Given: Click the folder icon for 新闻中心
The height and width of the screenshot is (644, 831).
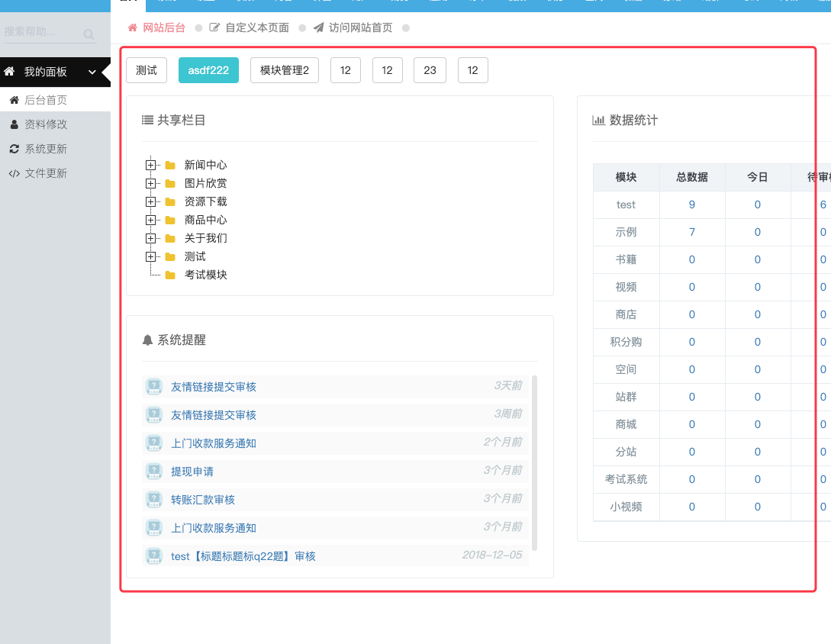Looking at the screenshot, I should point(170,166).
